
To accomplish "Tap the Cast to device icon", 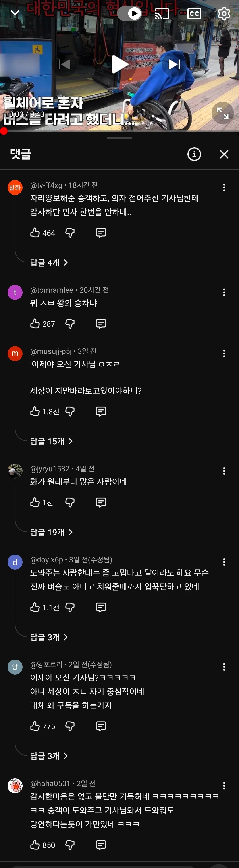I will (x=162, y=14).
